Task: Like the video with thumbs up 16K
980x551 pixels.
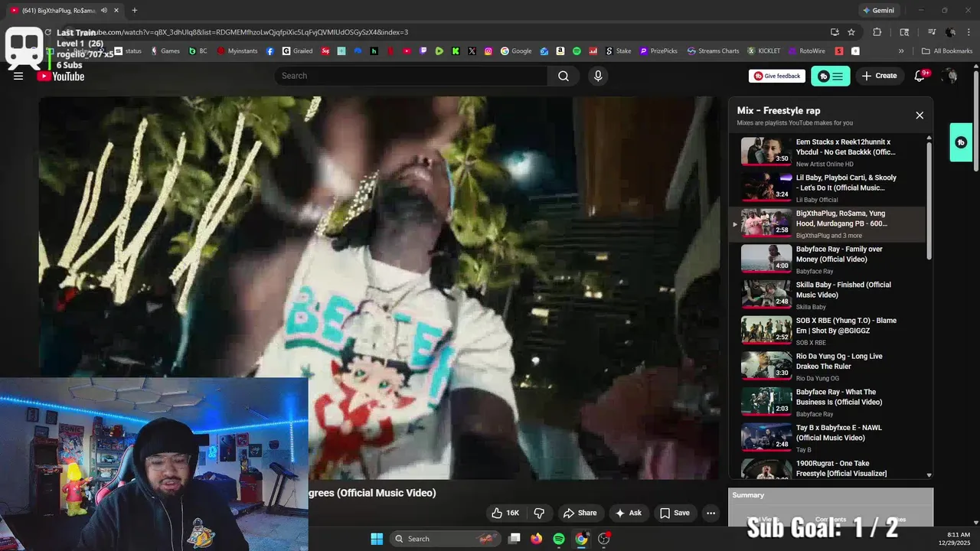Action: coord(505,513)
